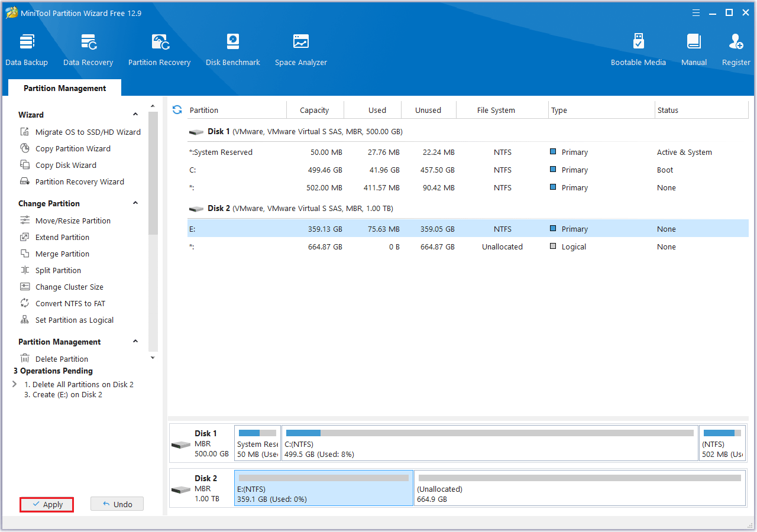757x532 pixels.
Task: Click the blue Primary type square for E:
Action: tap(553, 229)
